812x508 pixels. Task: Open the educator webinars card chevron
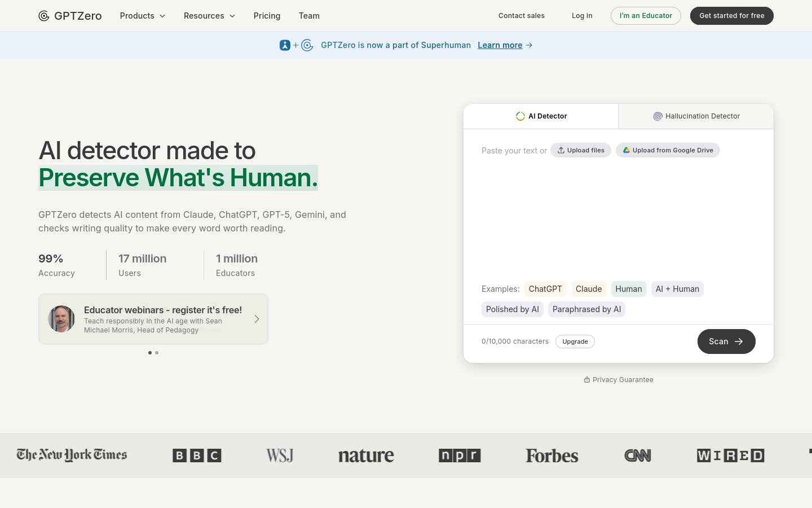(257, 319)
